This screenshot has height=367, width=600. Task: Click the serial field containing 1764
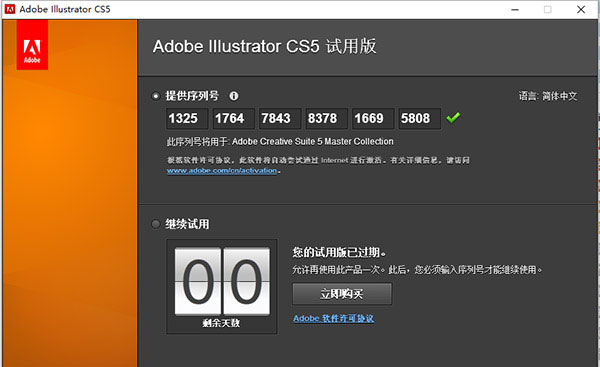(x=233, y=119)
